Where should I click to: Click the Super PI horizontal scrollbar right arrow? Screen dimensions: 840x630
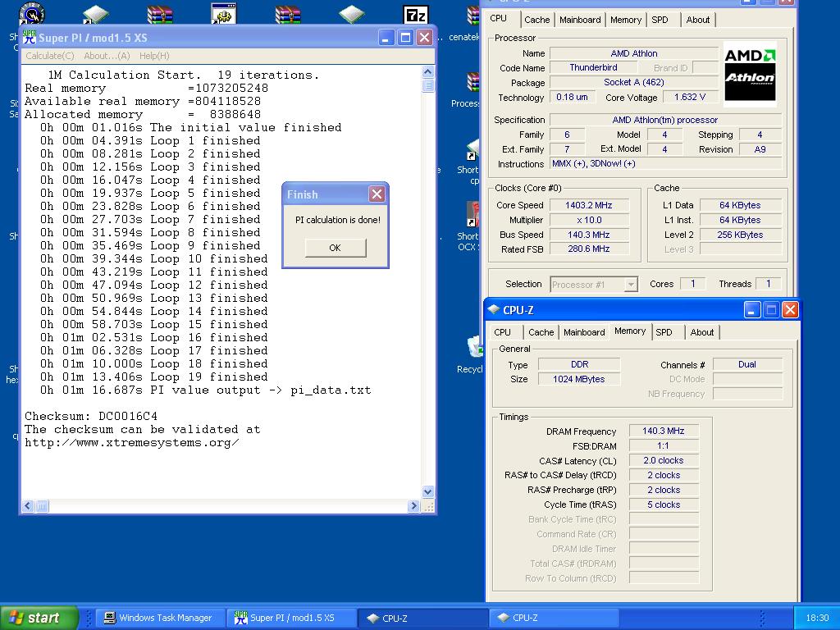tap(413, 505)
